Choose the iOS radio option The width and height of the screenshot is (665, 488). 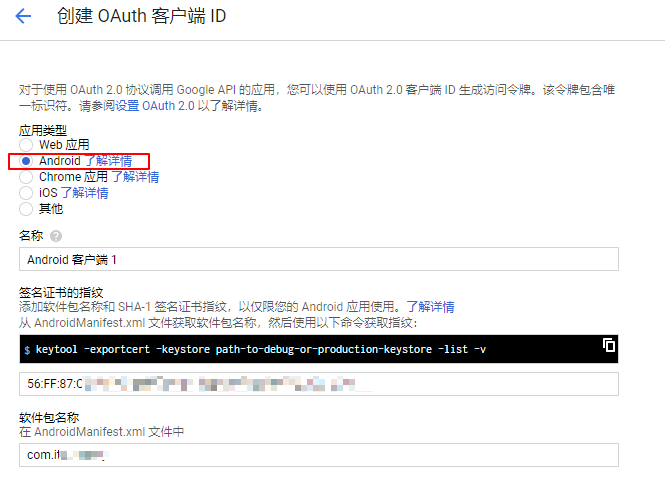(x=26, y=193)
